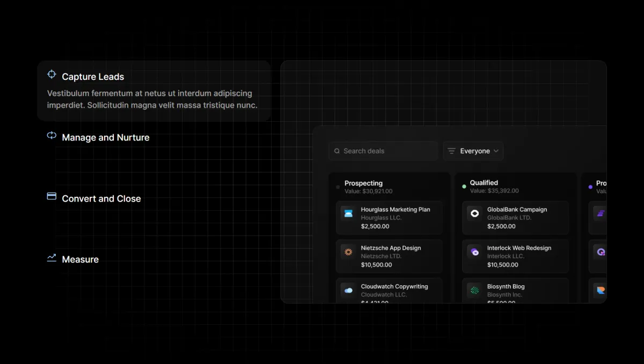Open the Nietzsche App Design deal card
Image resolution: width=644 pixels, height=364 pixels.
(x=389, y=256)
